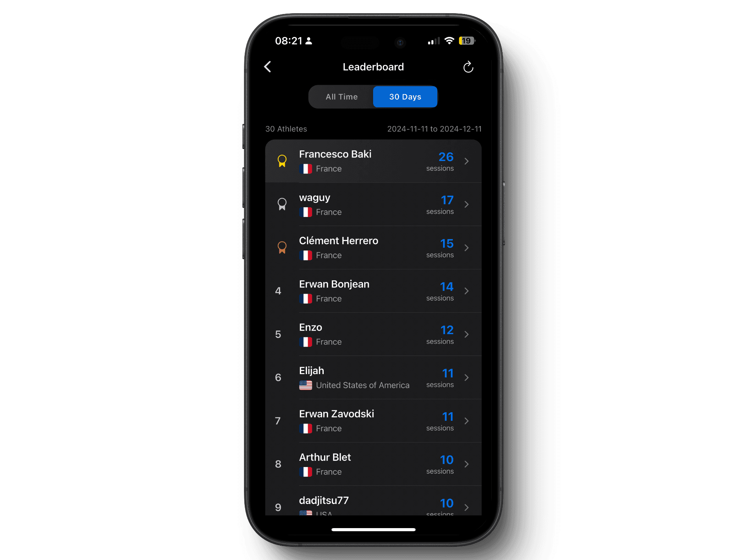Image resolution: width=747 pixels, height=560 pixels.
Task: Expand Arthur Blet's session details
Action: [467, 464]
